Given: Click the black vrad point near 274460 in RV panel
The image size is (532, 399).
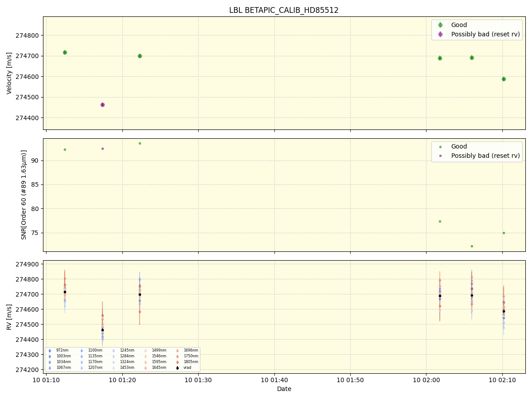Looking at the screenshot, I should pyautogui.click(x=102, y=330).
